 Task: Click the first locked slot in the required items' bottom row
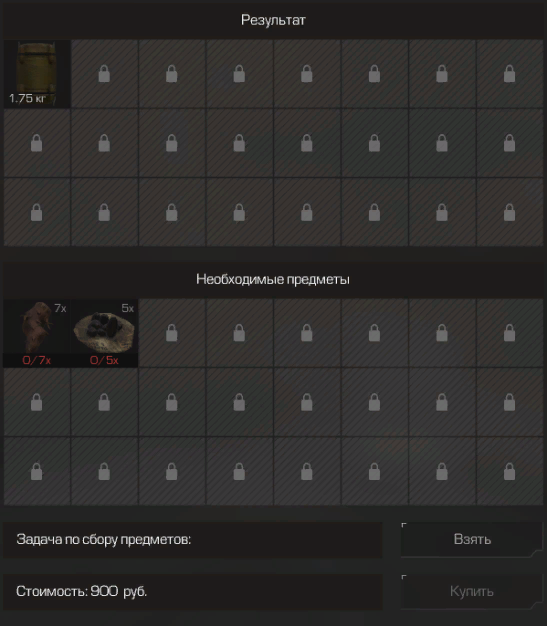37,471
